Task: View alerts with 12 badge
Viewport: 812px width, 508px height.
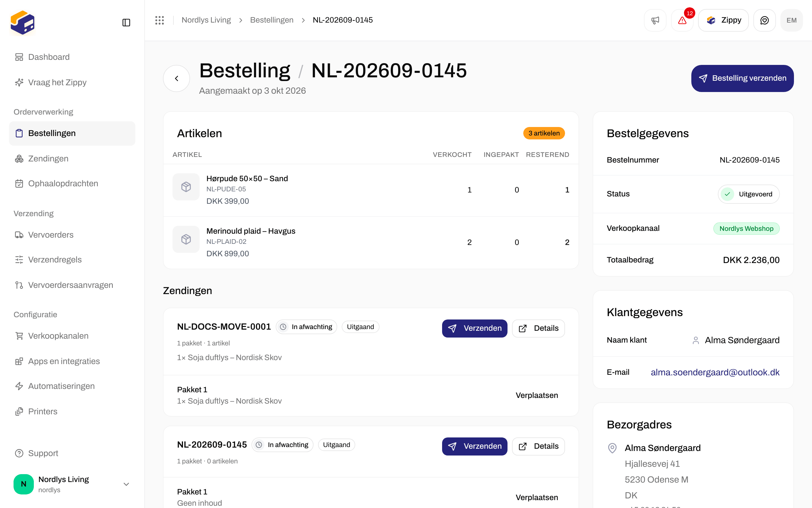Action: click(x=682, y=20)
